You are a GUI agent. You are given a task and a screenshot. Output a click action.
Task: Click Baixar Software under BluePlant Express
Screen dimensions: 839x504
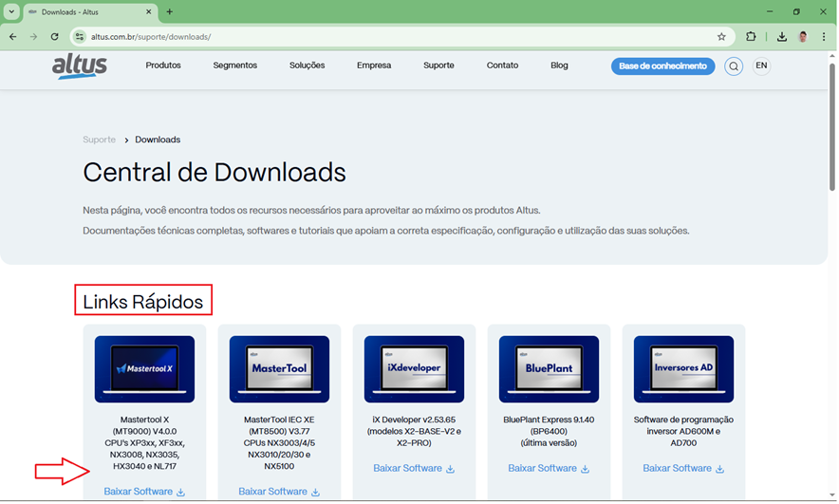pyautogui.click(x=549, y=469)
